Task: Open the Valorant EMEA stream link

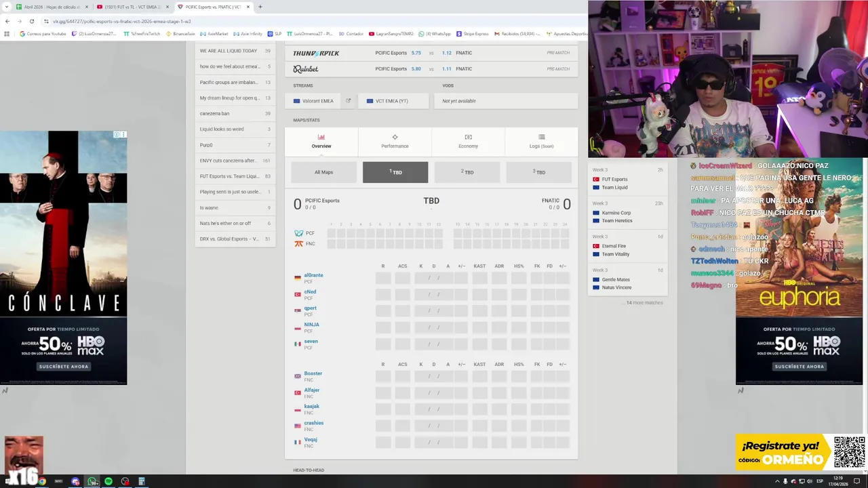Action: (x=315, y=101)
